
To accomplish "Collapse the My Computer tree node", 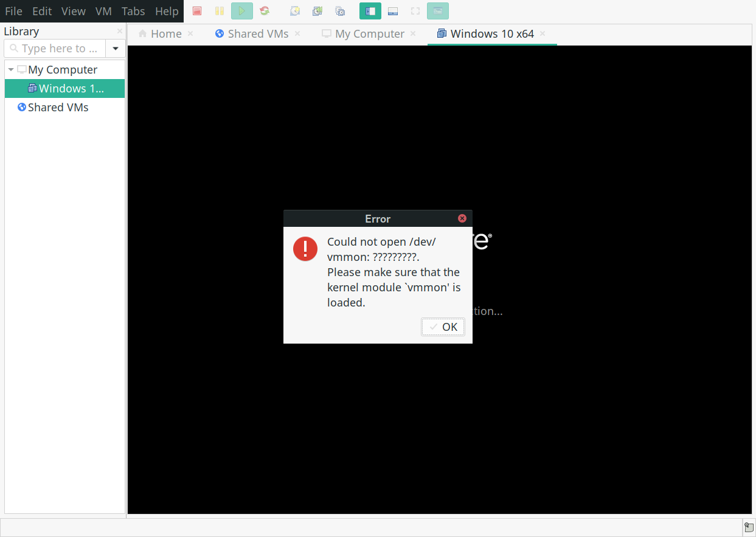I will click(10, 69).
